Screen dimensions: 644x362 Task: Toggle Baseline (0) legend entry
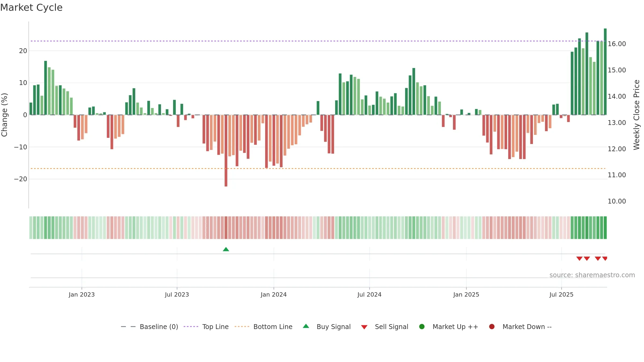click(149, 327)
